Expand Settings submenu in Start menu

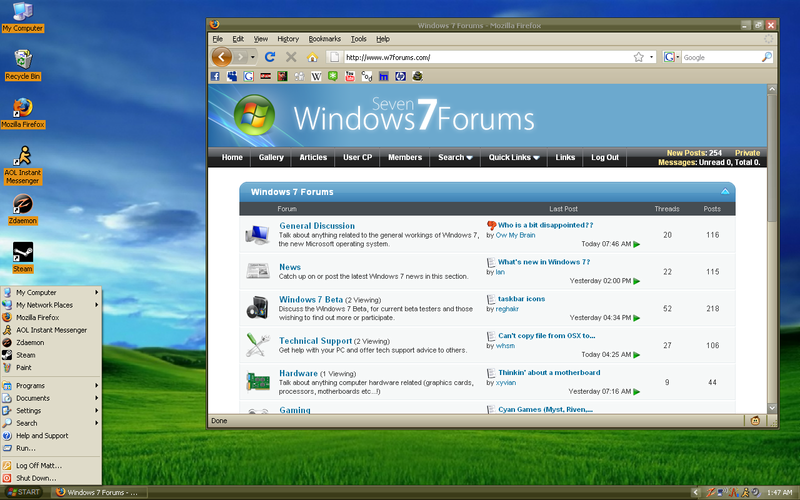(x=51, y=411)
